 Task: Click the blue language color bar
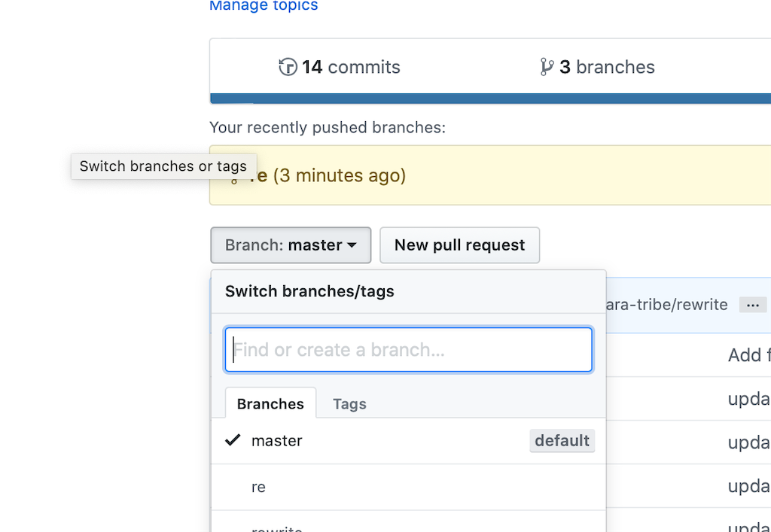(490, 99)
